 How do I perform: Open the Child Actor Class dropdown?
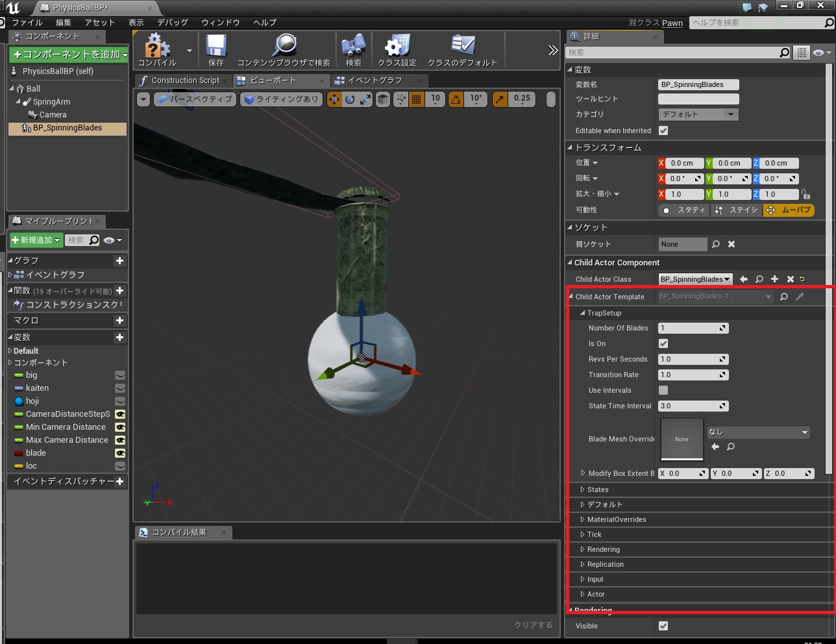[x=695, y=279]
